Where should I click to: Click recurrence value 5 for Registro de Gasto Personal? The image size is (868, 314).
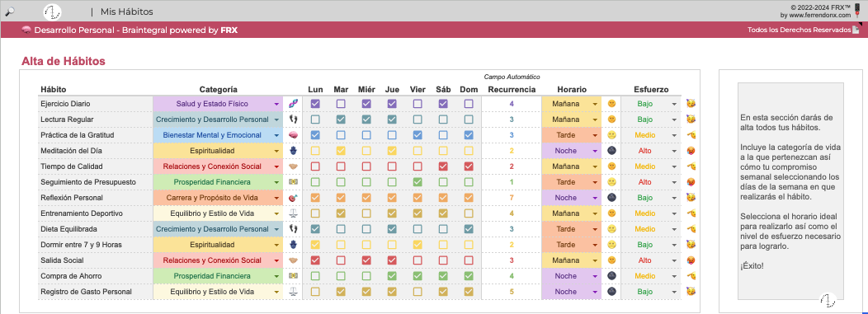[512, 291]
